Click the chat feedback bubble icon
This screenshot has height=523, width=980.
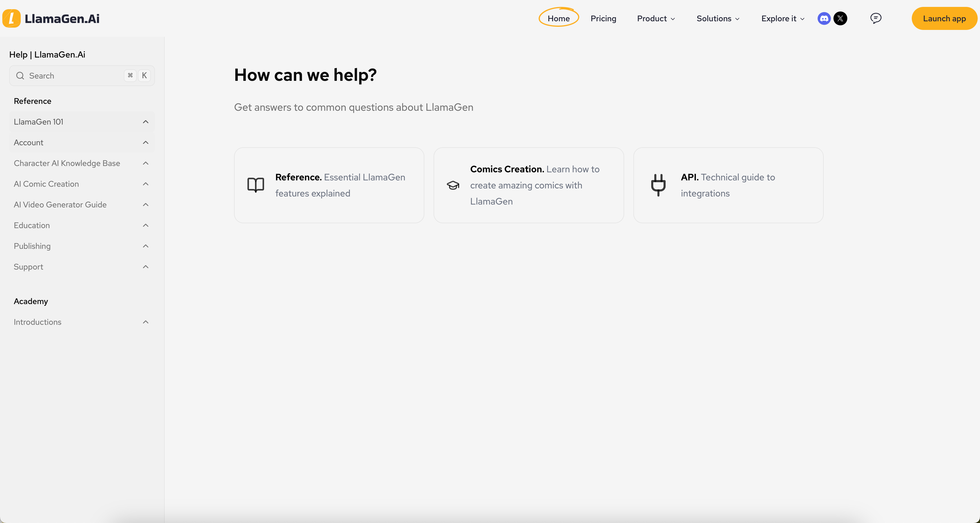[875, 18]
